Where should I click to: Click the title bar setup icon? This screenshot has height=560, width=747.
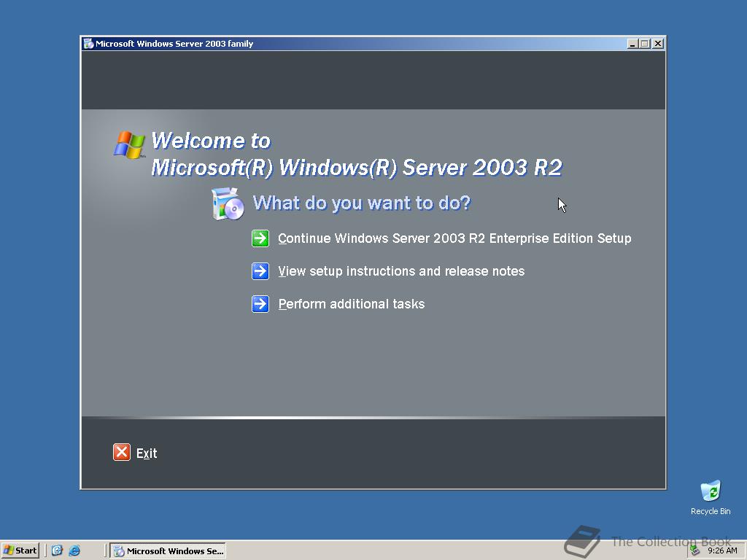click(88, 44)
